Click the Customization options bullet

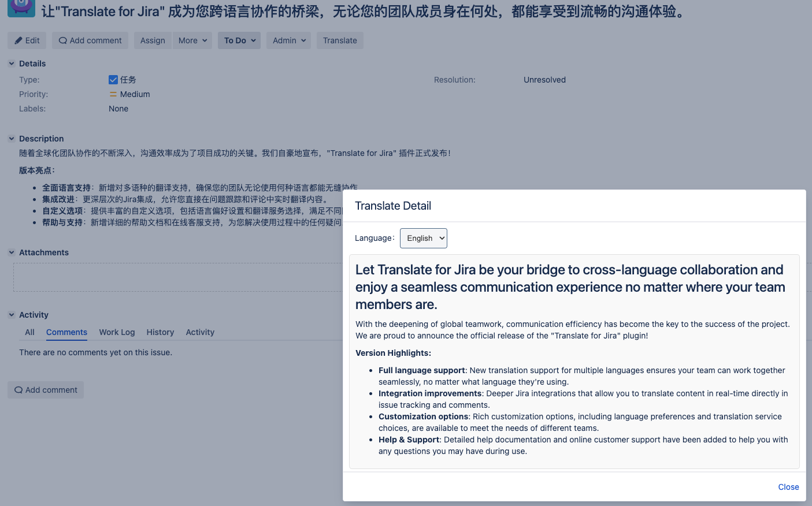(x=580, y=422)
